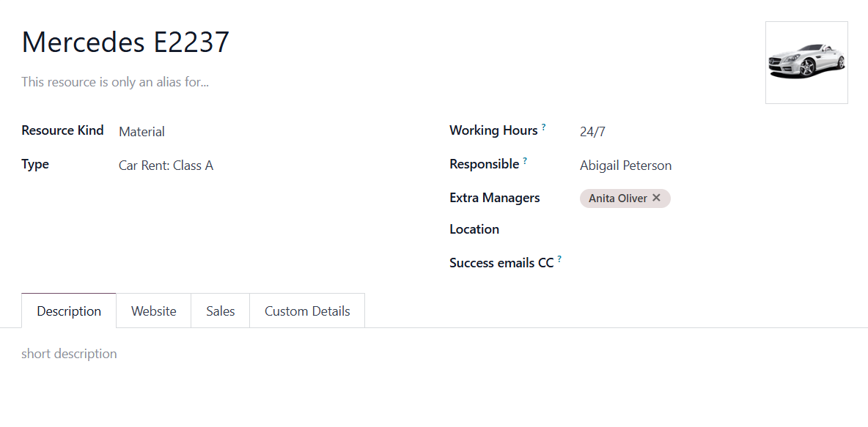Click the Extra Managers field beside the tag
The height and width of the screenshot is (427, 868).
759,198
